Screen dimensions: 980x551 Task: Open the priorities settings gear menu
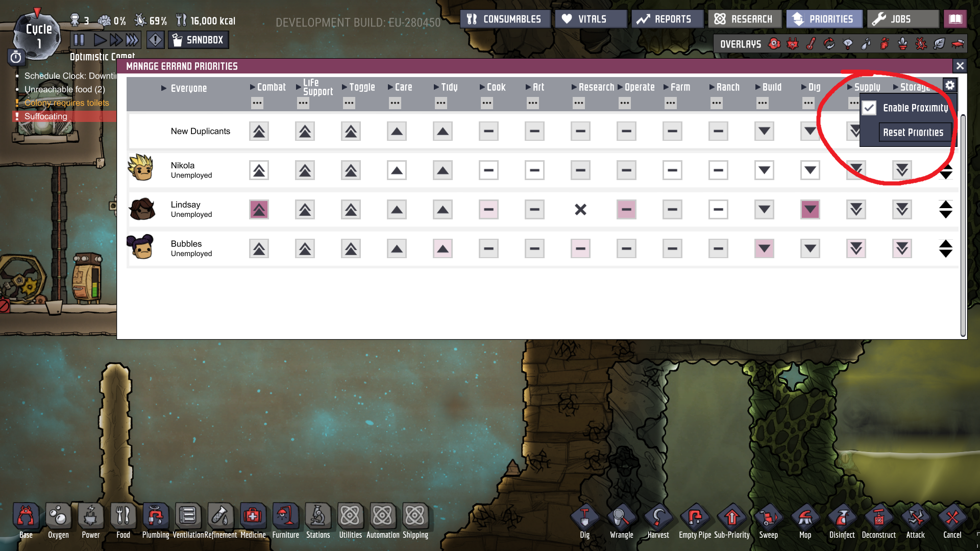(x=950, y=85)
